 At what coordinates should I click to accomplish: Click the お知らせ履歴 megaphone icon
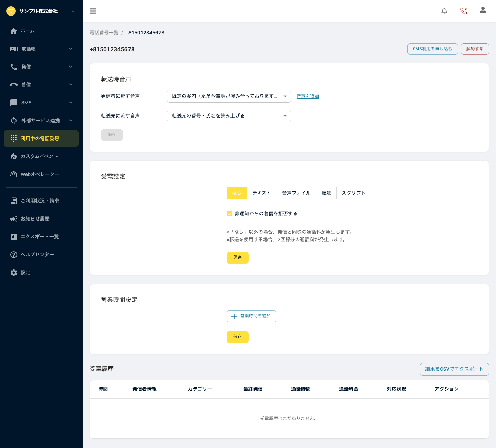tap(14, 219)
